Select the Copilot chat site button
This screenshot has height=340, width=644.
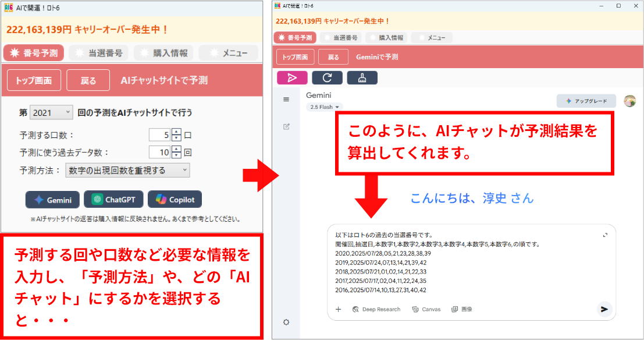point(175,200)
